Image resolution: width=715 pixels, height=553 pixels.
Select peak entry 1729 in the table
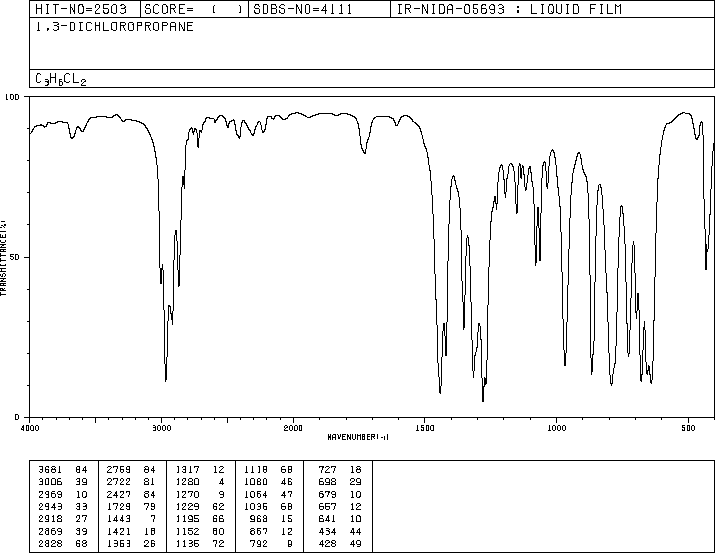coord(131,506)
